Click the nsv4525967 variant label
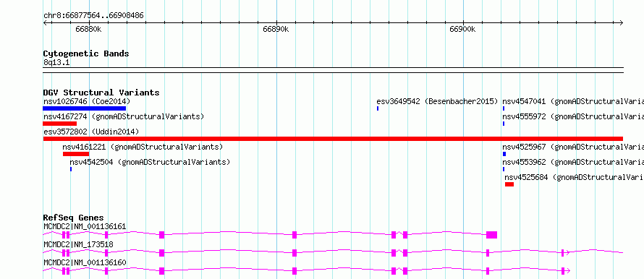The image size is (644, 279). pyautogui.click(x=573, y=147)
